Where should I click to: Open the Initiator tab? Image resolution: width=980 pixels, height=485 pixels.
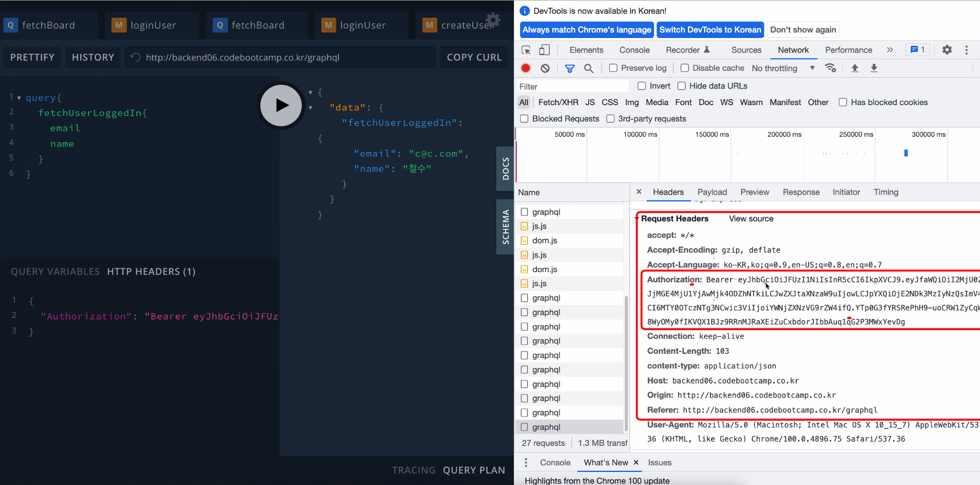[x=846, y=192]
